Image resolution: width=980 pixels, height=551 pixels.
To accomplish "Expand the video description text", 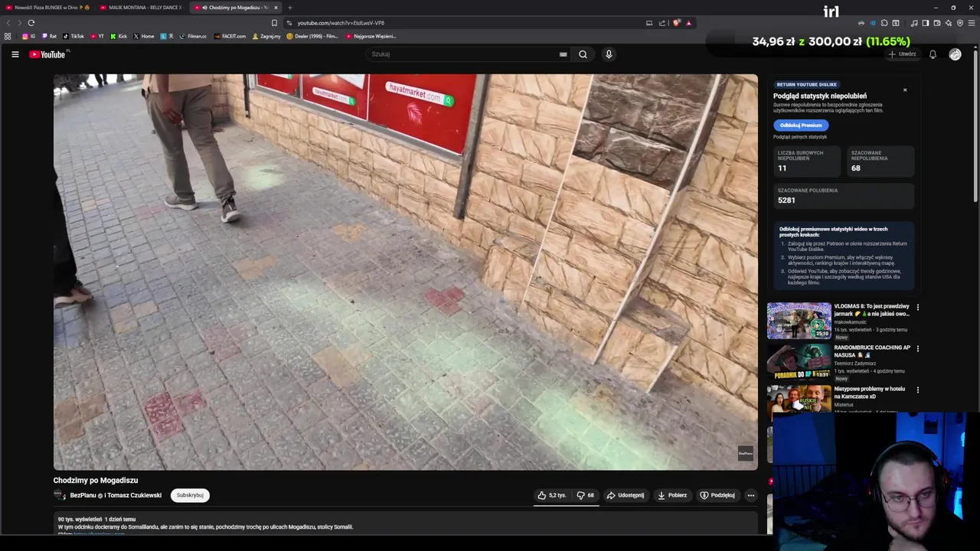I will pyautogui.click(x=406, y=523).
